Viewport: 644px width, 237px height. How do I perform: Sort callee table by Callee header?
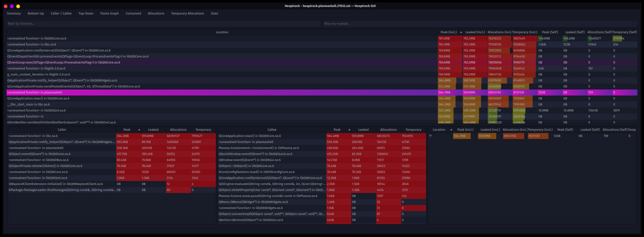coord(272,130)
